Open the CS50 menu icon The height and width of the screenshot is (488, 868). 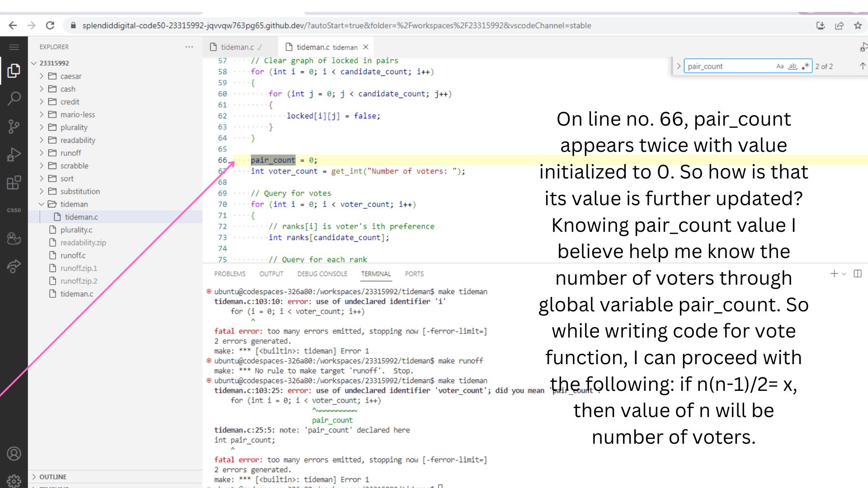coord(14,210)
